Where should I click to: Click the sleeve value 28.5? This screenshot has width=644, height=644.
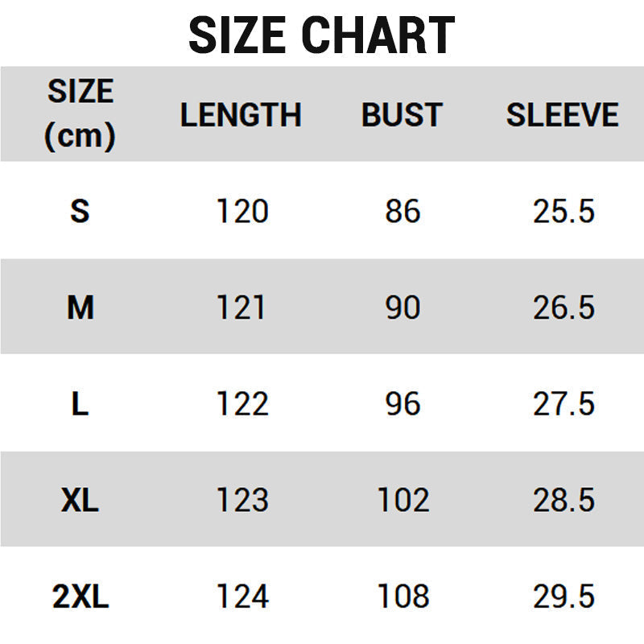tap(563, 501)
